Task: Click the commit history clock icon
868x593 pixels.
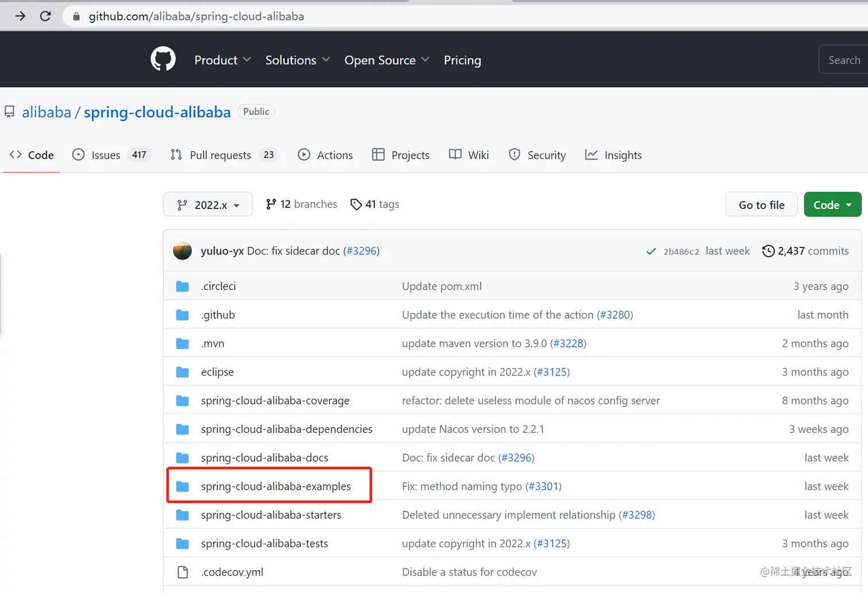Action: [768, 251]
